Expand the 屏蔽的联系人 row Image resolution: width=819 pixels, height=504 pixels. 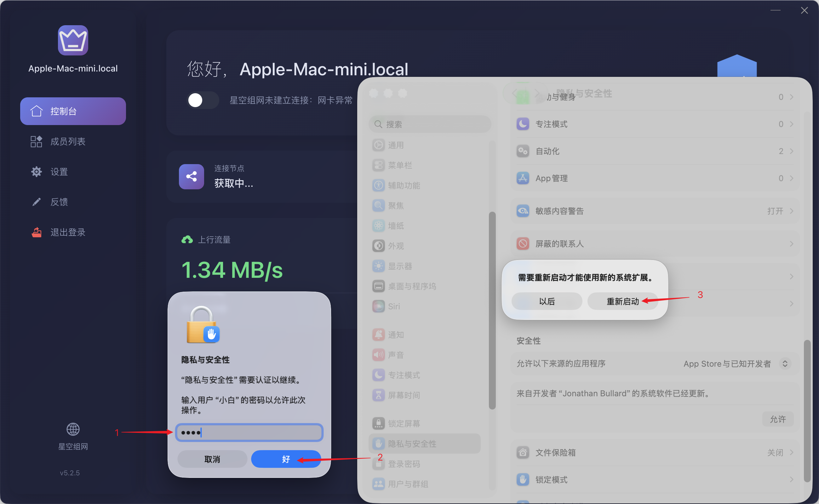(x=791, y=244)
